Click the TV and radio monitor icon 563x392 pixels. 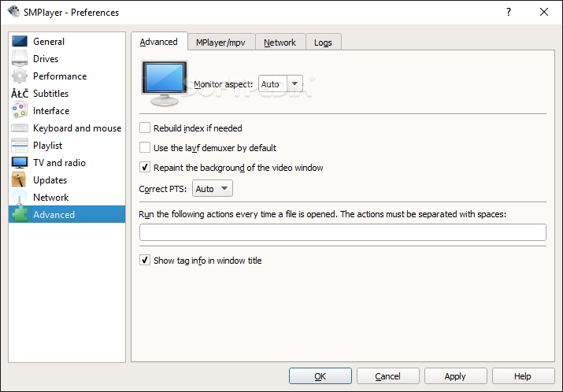coord(20,163)
